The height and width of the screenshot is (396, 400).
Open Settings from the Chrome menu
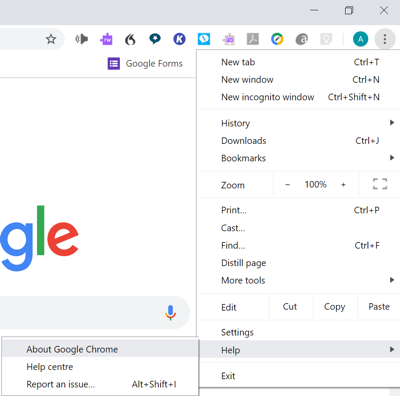[299, 332]
